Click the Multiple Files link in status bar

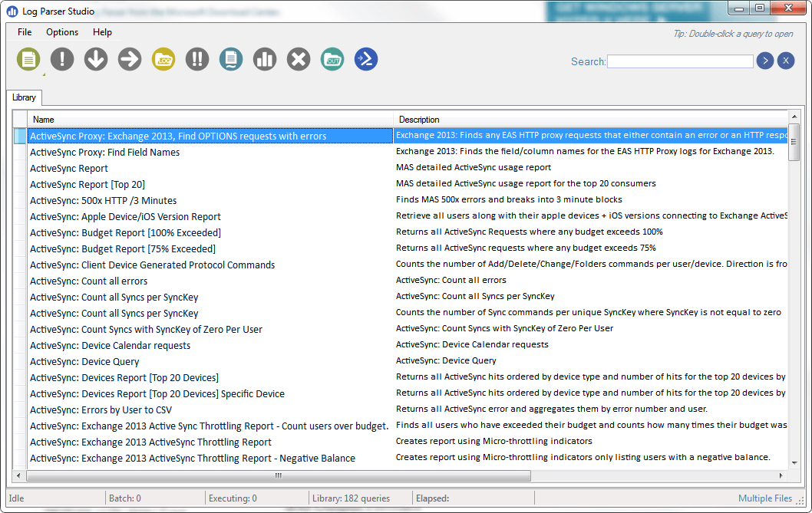click(x=764, y=498)
